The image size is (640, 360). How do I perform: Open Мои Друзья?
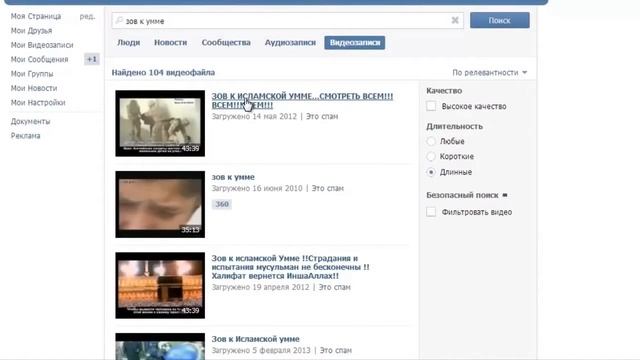pos(31,31)
